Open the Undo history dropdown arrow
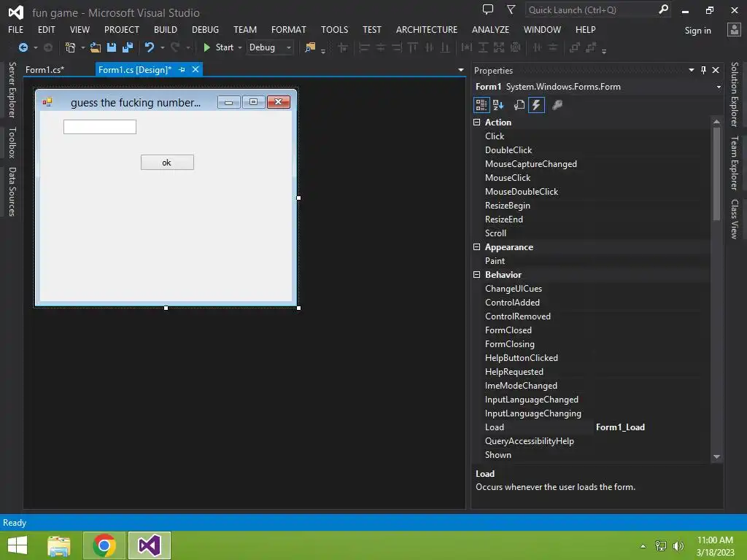This screenshot has height=560, width=747. [x=163, y=47]
